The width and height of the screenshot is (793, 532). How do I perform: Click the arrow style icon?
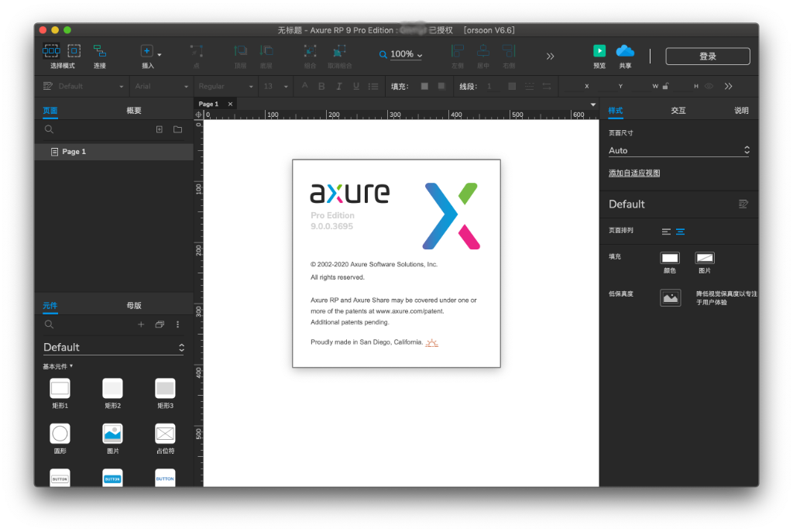coord(547,87)
